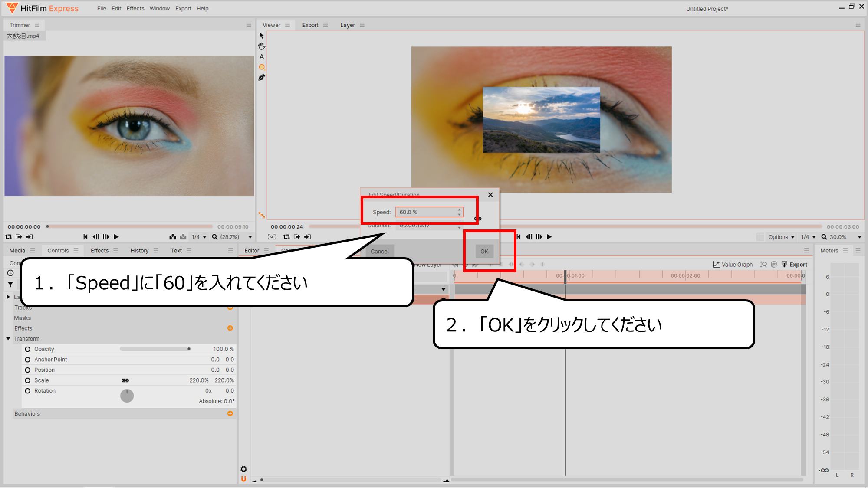Click the clock icon in Controls panel
Viewport: 868px width, 488px height.
pos(10,273)
